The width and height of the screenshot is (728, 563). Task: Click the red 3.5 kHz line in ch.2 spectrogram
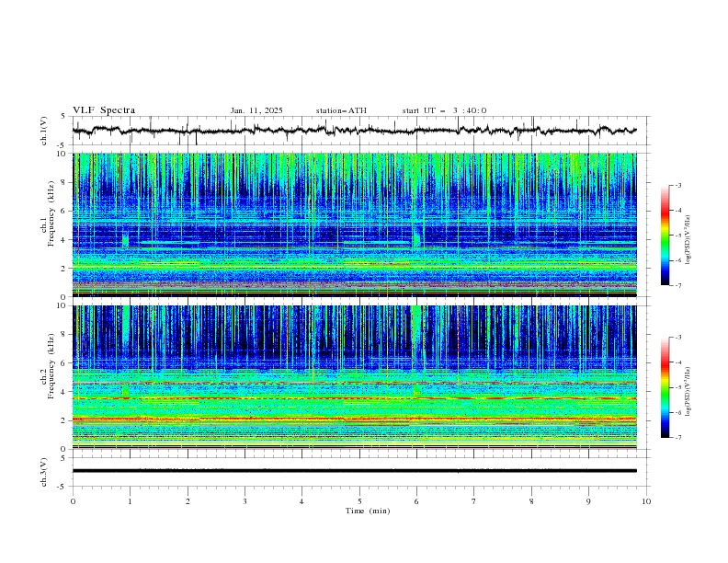point(355,398)
